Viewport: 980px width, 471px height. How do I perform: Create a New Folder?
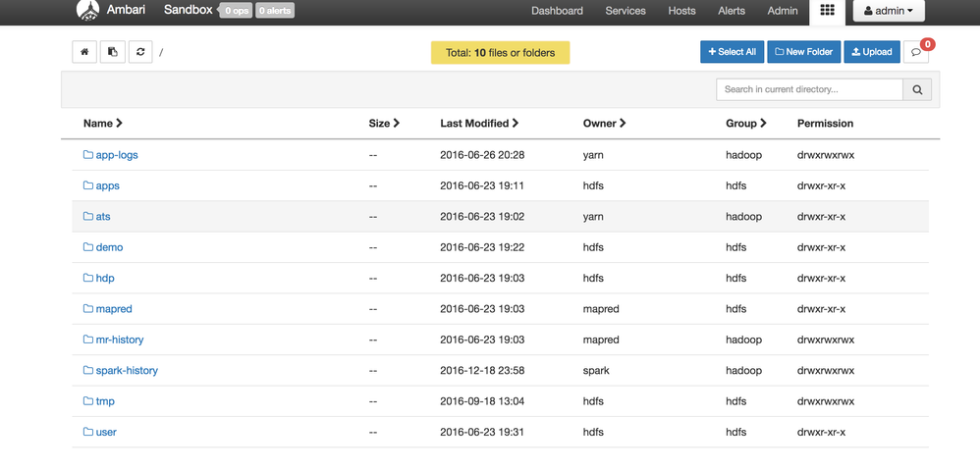(804, 52)
